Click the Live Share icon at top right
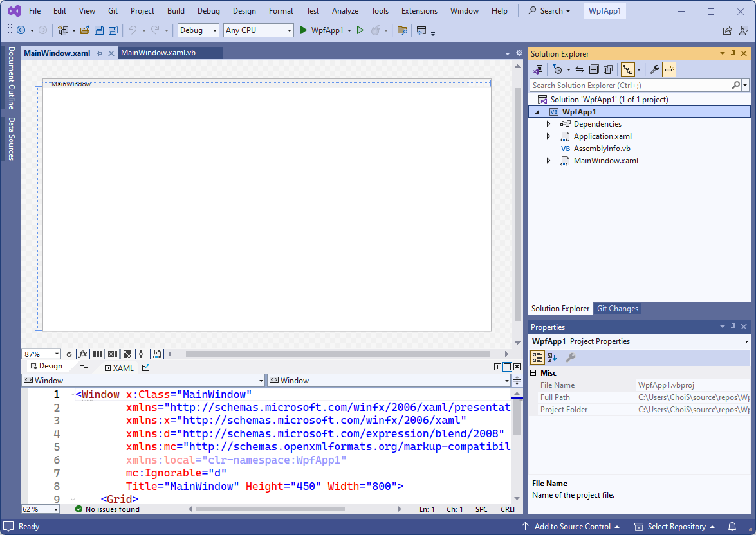The width and height of the screenshot is (756, 535). pos(727,30)
